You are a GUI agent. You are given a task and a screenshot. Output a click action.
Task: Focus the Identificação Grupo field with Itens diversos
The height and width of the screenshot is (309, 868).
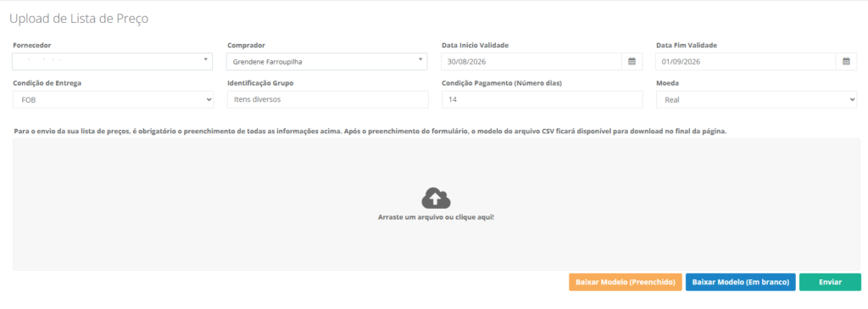point(328,100)
